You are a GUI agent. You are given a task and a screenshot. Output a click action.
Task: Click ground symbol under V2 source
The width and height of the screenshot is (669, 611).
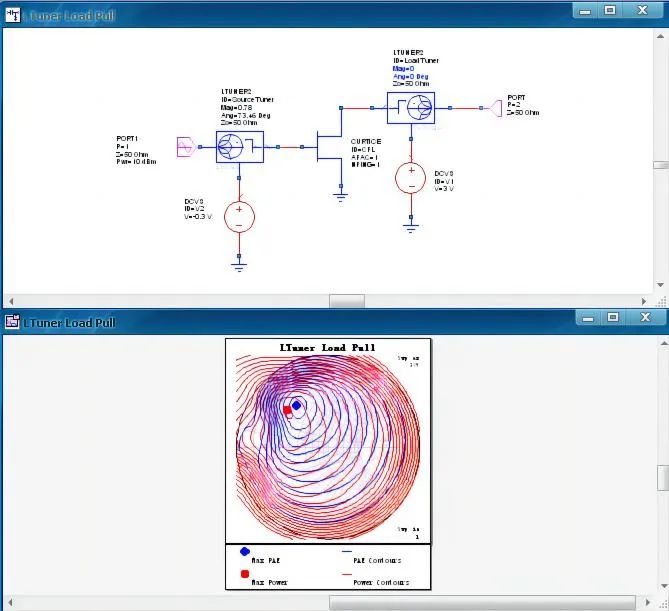point(239,267)
